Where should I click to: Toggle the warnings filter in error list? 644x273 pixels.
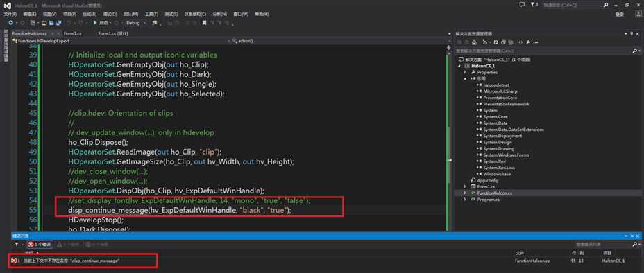click(x=68, y=245)
